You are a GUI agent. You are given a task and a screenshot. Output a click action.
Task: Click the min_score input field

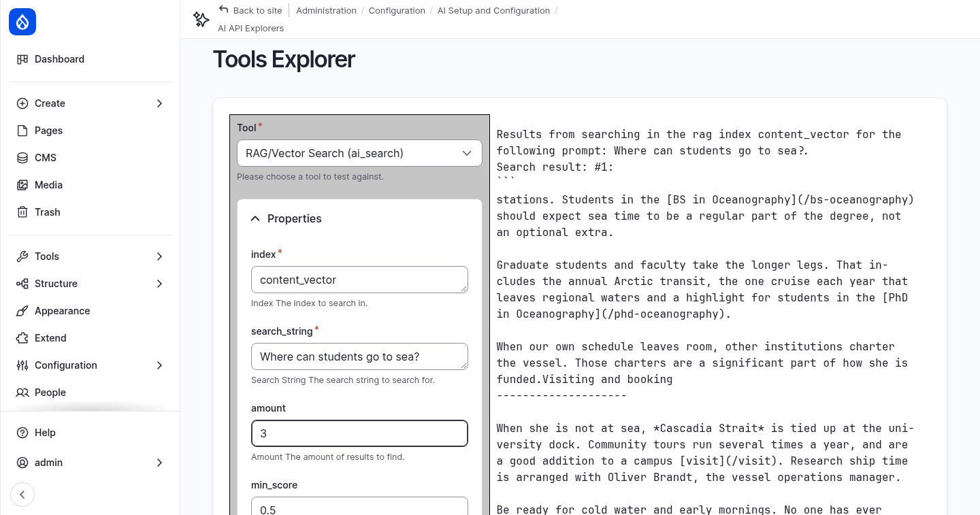pos(359,507)
